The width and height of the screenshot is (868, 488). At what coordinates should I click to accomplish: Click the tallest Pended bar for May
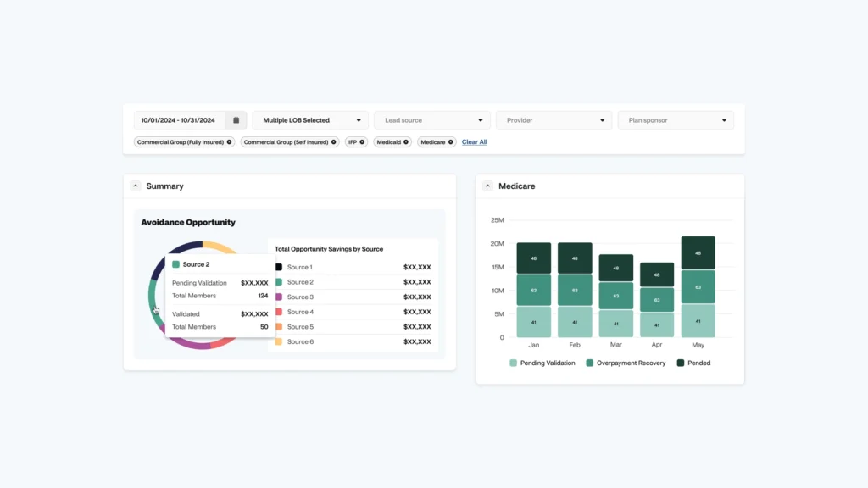(x=698, y=252)
